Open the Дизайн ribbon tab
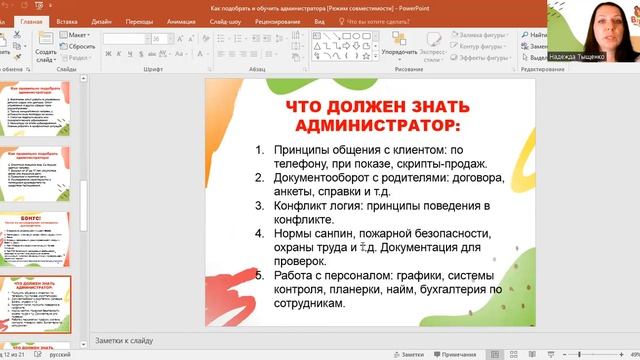The height and width of the screenshot is (360, 640). (x=102, y=22)
